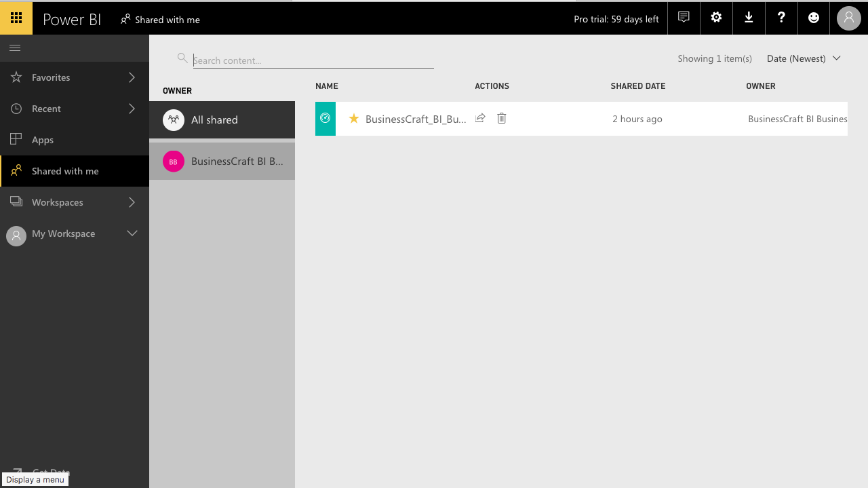Click the 'BusinessCraft BI Busines' owner cell
The width and height of the screenshot is (868, 488).
pyautogui.click(x=797, y=119)
